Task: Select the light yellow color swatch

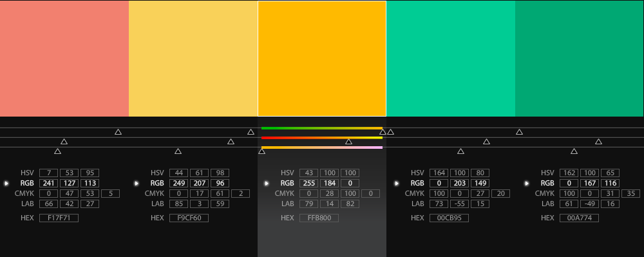Action: 193,59
